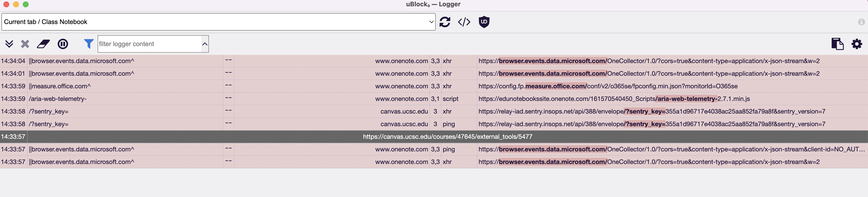Click the filter logger content input field

coord(148,44)
